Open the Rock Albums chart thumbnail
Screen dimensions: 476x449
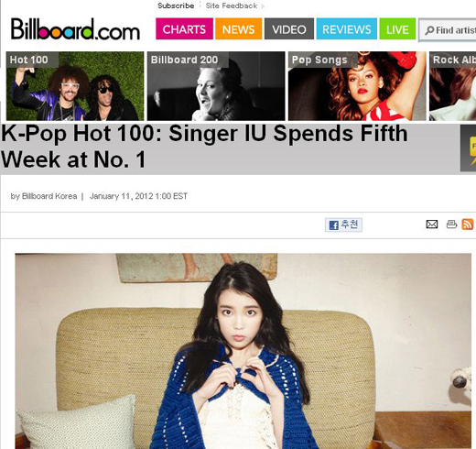tap(452, 86)
